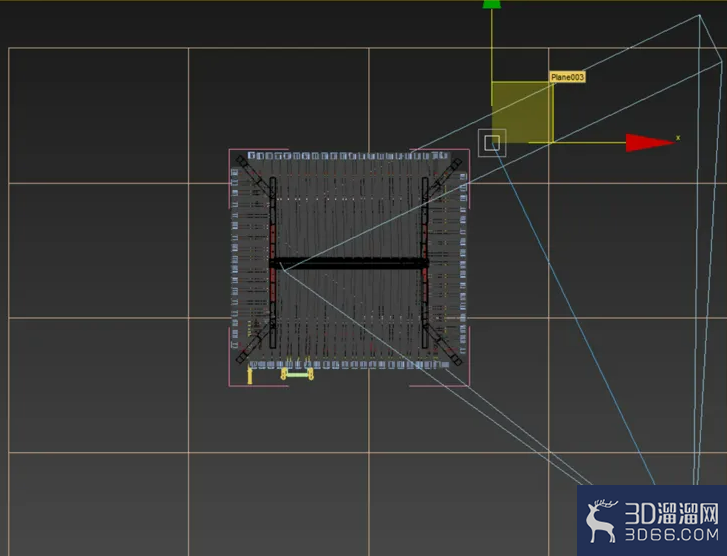Select the yellow-green bar object below the model
Viewport: 727px width, 556px height.
297,374
